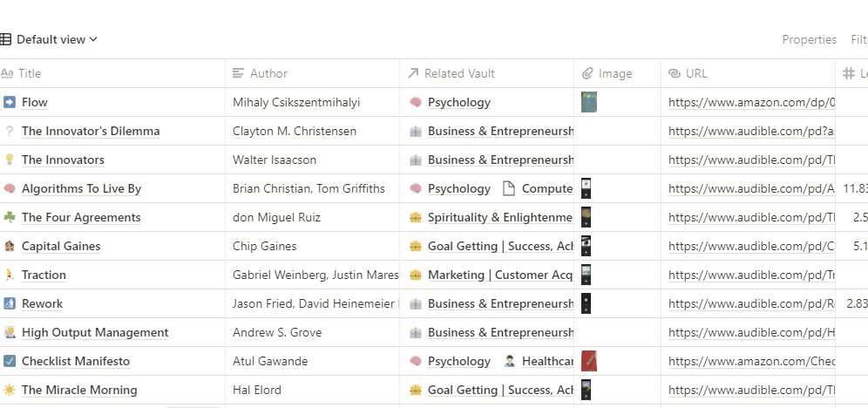The width and height of the screenshot is (868, 408).
Task: Click the Flow book cover thumbnail
Action: pyautogui.click(x=589, y=102)
